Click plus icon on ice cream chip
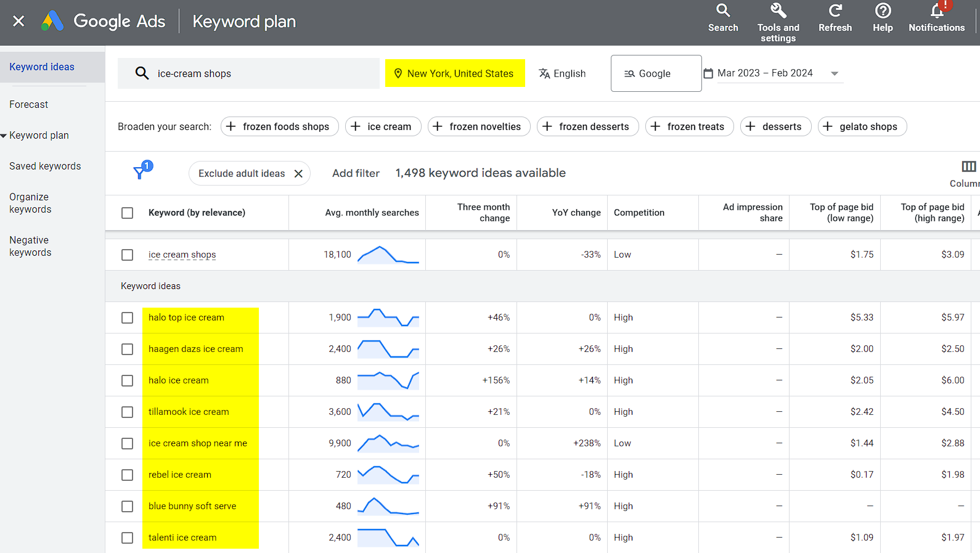 pyautogui.click(x=356, y=126)
